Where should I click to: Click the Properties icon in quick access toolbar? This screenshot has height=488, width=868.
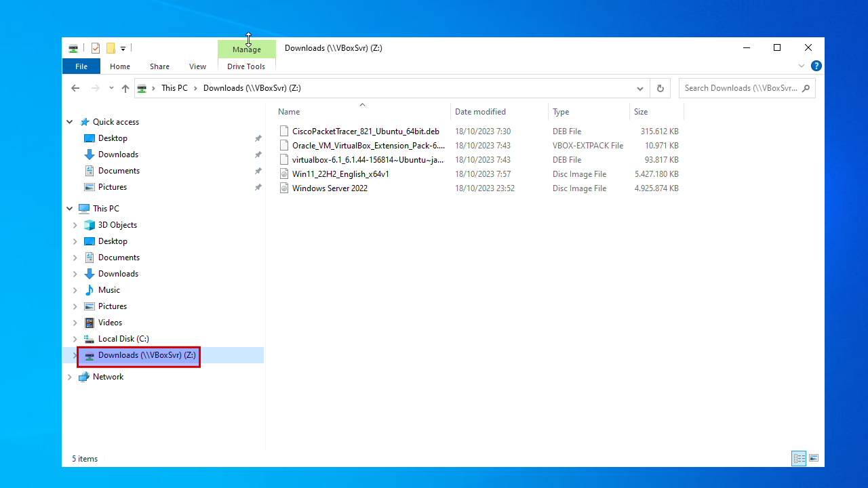(x=96, y=48)
